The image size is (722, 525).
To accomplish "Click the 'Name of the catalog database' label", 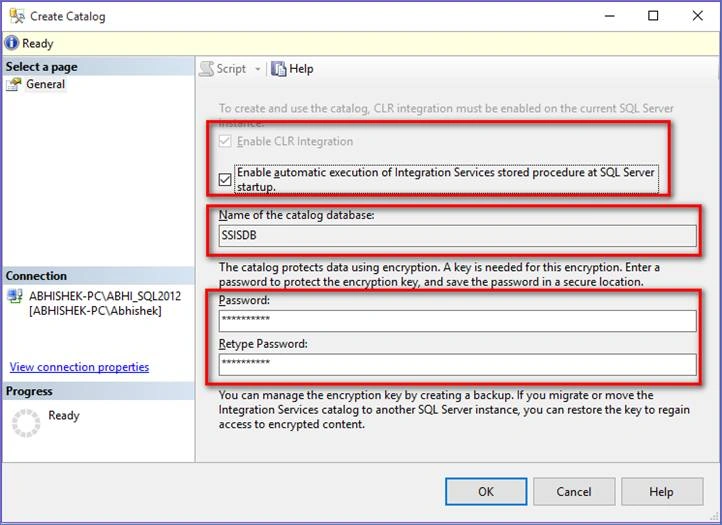I will tap(296, 215).
